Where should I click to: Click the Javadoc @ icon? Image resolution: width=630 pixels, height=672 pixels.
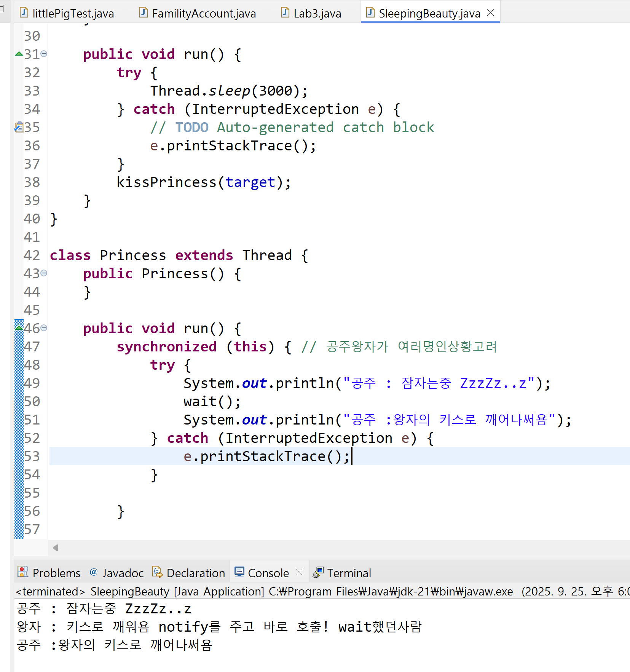(94, 572)
